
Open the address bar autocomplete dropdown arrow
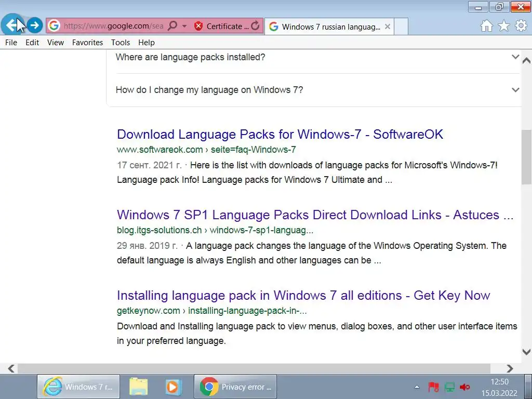184,26
